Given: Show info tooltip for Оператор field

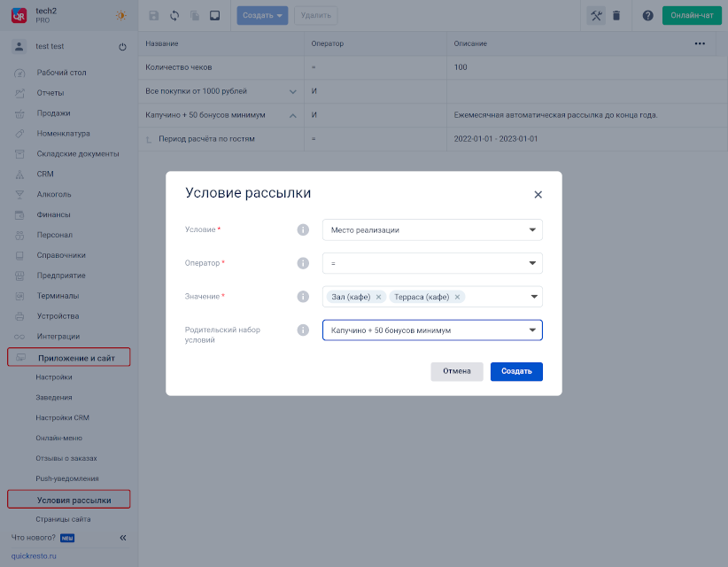Looking at the screenshot, I should tap(303, 263).
